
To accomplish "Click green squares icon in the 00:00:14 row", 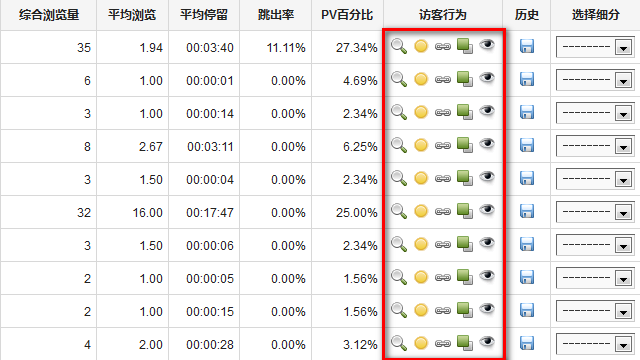I will [x=464, y=112].
